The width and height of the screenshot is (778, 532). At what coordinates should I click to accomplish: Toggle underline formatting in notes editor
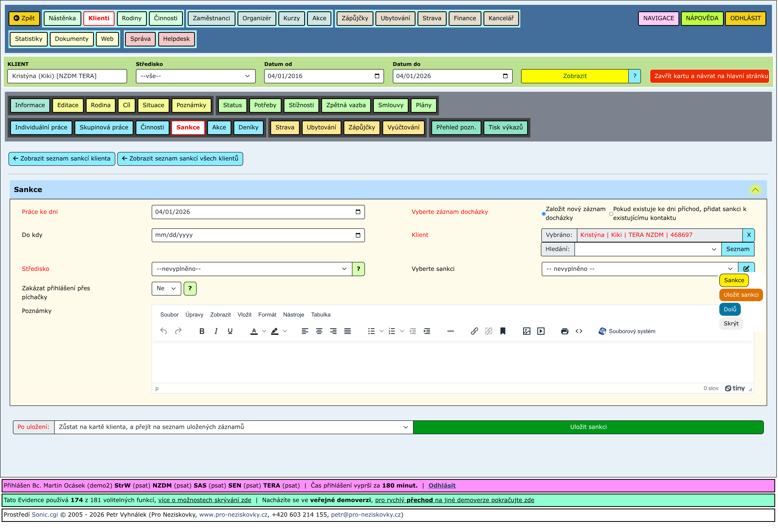(x=230, y=331)
